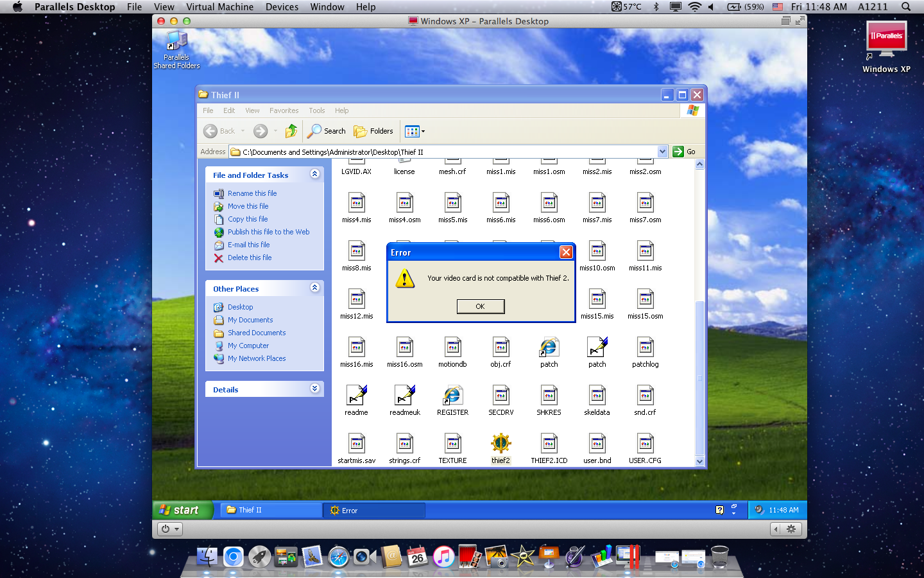The width and height of the screenshot is (924, 578).
Task: Switch to Error taskbar button
Action: pos(374,510)
